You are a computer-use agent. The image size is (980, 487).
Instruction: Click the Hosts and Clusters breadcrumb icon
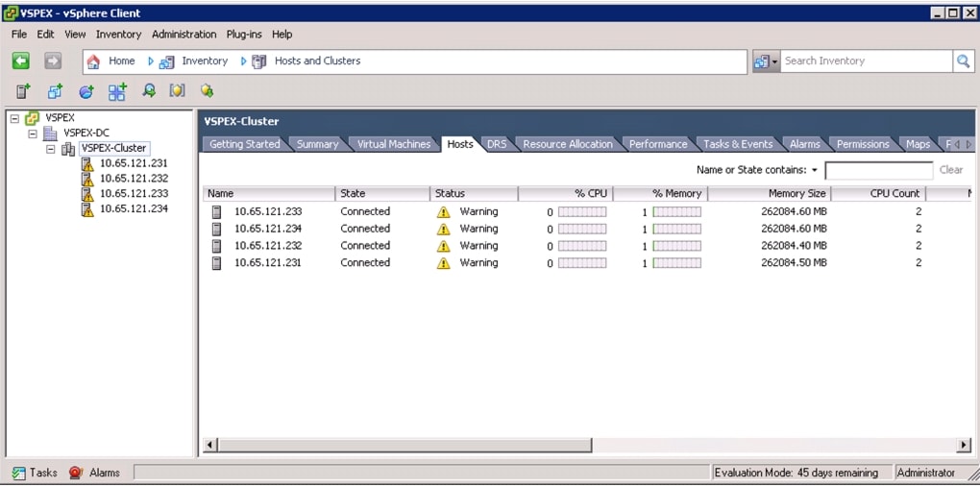point(258,61)
